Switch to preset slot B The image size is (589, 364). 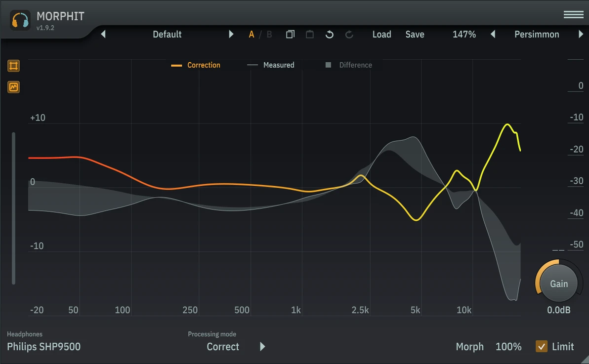tap(269, 35)
